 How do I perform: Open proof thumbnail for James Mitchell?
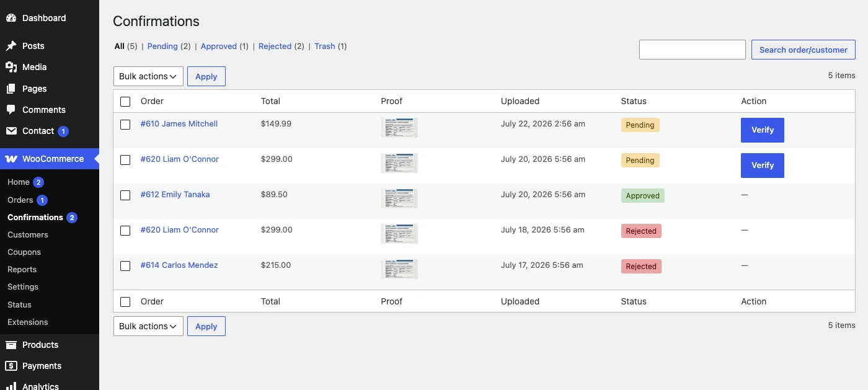pos(399,128)
